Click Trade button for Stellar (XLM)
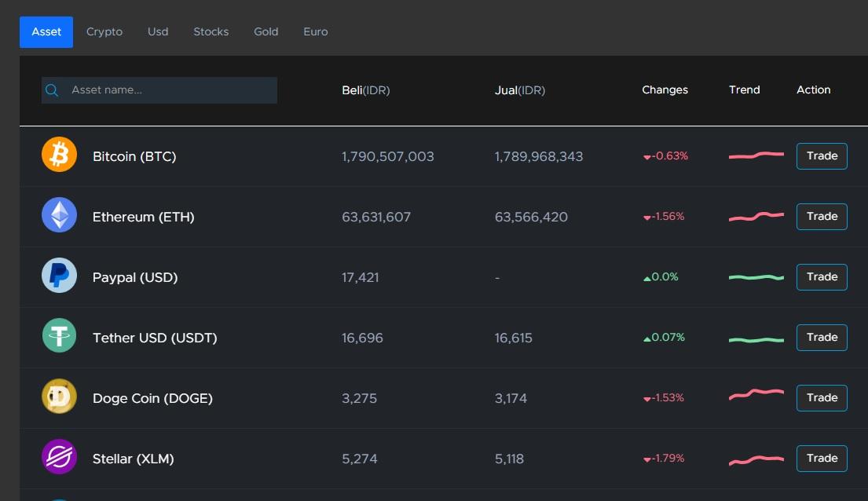The image size is (868, 501). [822, 459]
